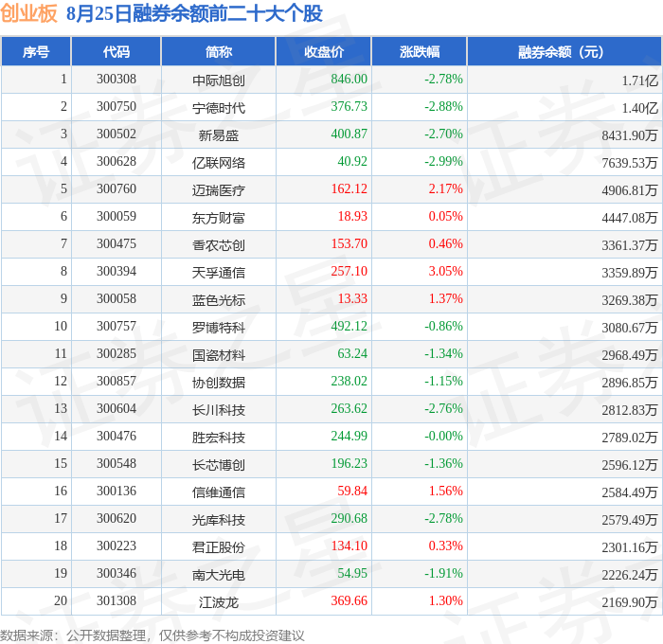
Task: Select stock code 300757
Action: coord(116,326)
